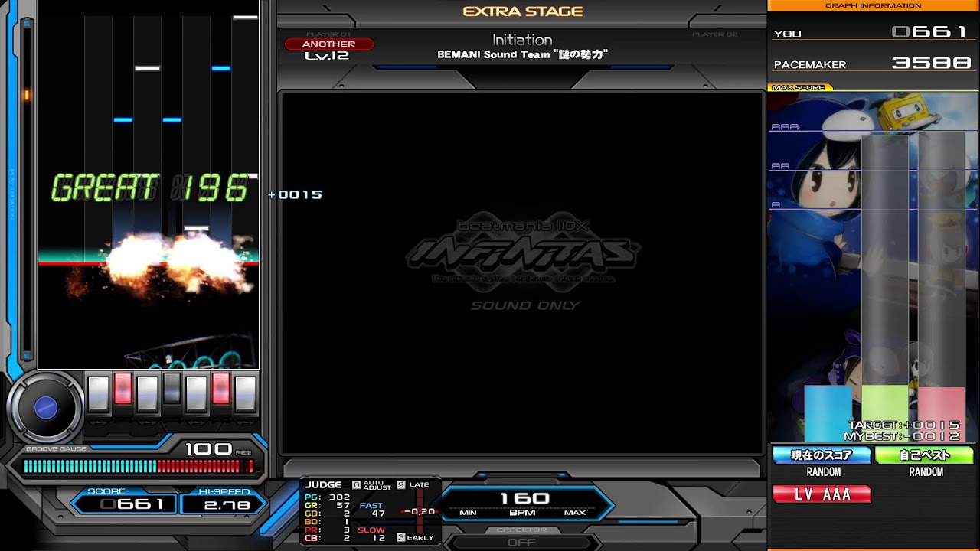Click the AA rank line label
Image resolution: width=980 pixels, height=551 pixels.
[x=780, y=166]
